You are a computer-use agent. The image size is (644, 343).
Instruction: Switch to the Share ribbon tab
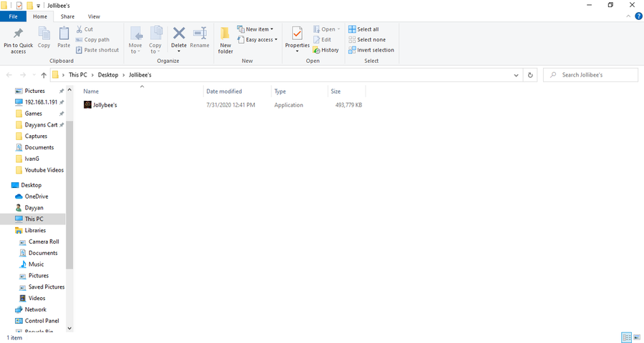tap(67, 16)
